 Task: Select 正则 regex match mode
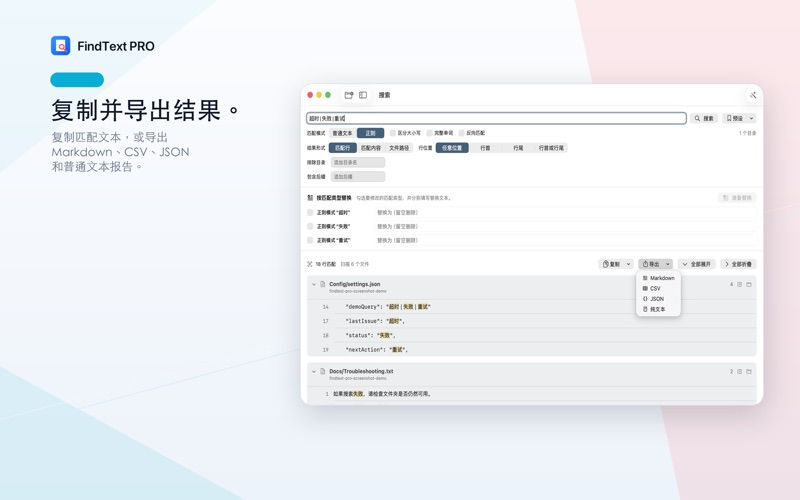point(370,133)
